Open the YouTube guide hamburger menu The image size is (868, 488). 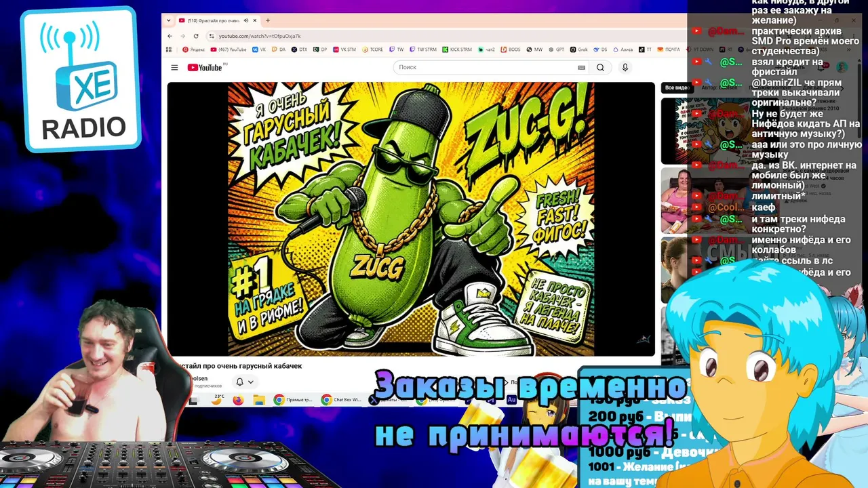tap(174, 68)
